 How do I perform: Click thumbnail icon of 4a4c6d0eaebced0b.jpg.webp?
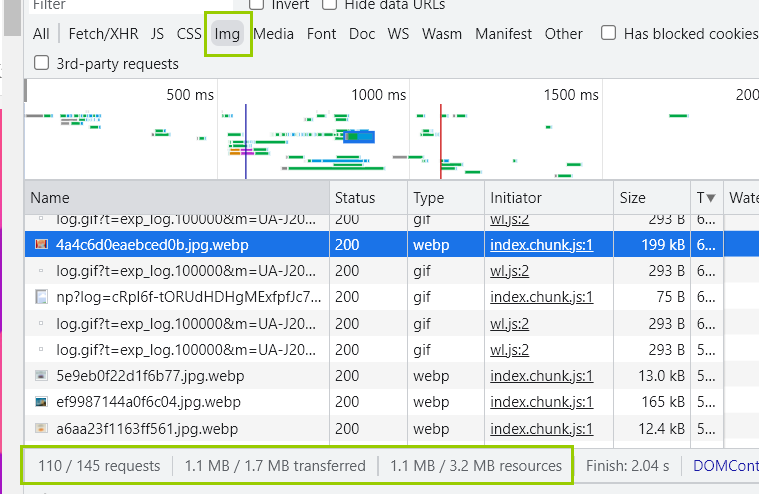click(x=41, y=244)
